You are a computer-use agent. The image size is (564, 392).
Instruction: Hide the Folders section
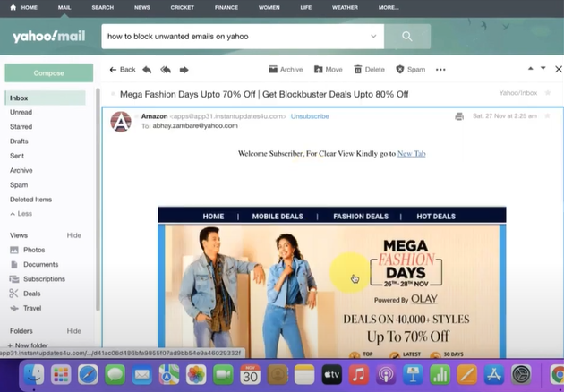[73, 331]
